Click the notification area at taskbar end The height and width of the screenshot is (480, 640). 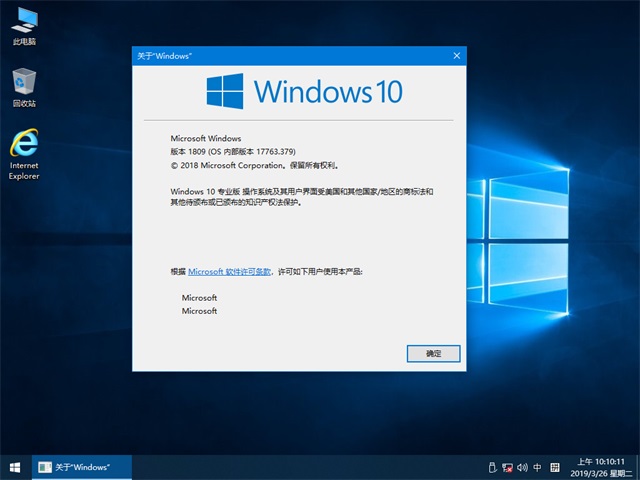coord(636,467)
